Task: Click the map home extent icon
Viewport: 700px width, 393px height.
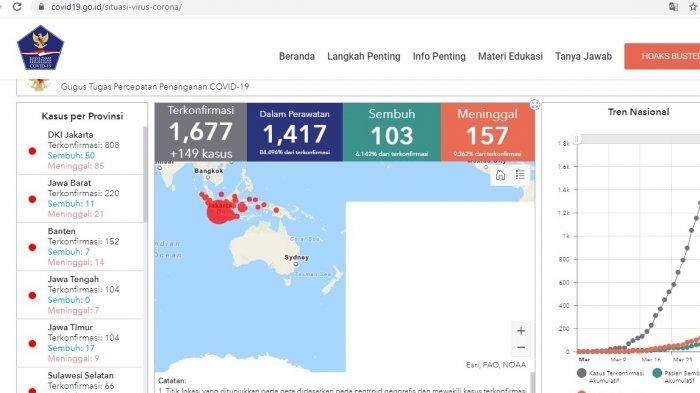Action: 500,175
